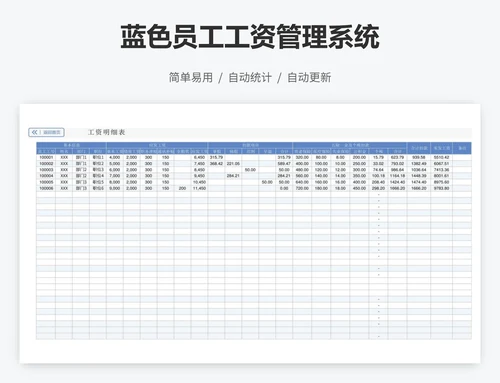
Task: Select the 工资明细表 sheet title
Action: (x=106, y=132)
